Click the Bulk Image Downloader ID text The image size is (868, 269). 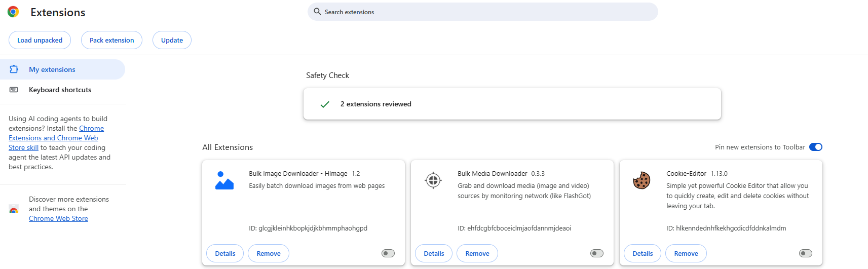[x=308, y=228]
